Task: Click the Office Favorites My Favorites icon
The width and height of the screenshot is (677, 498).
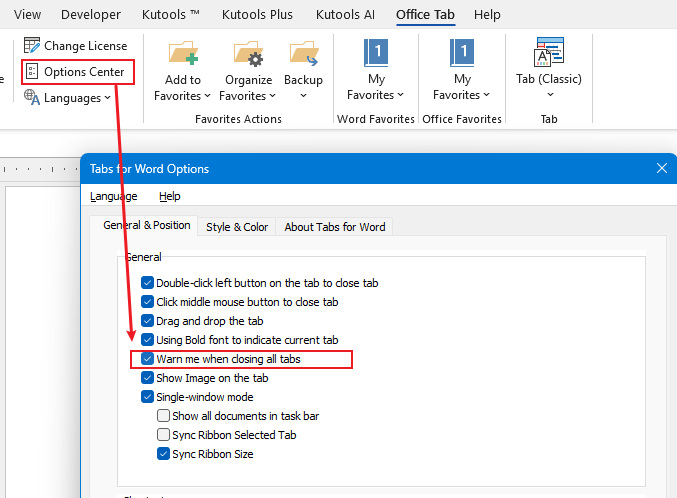Action: pos(462,53)
